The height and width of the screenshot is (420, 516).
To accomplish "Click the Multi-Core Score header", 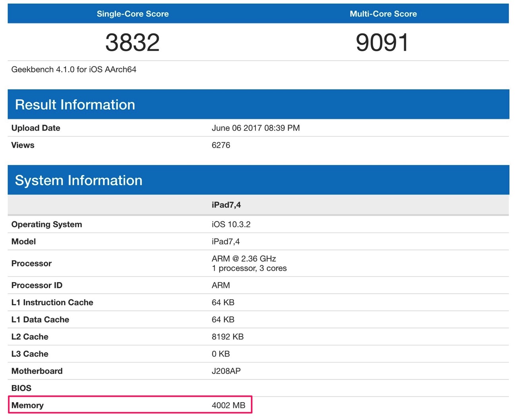I will point(383,14).
